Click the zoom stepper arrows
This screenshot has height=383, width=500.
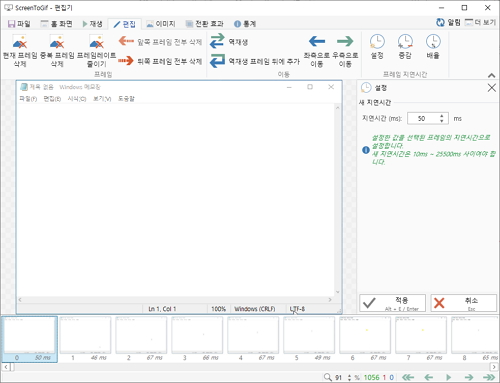pyautogui.click(x=349, y=377)
